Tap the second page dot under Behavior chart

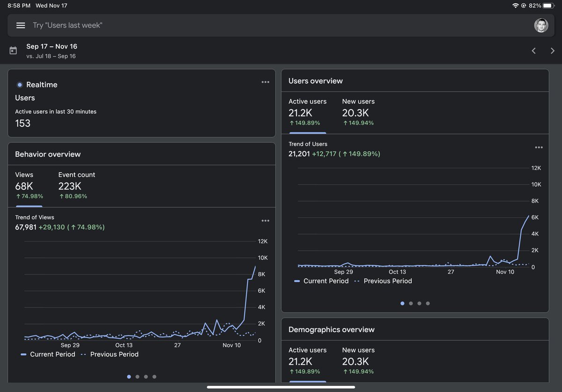point(137,377)
